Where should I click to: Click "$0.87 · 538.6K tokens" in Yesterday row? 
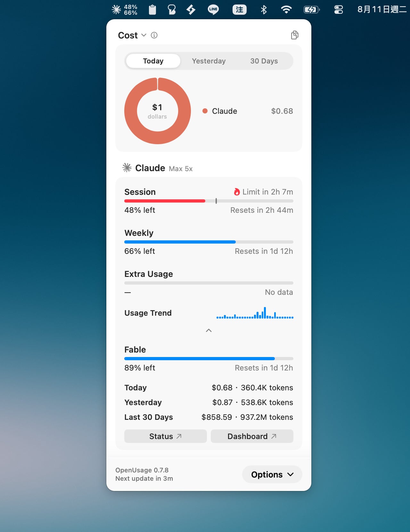[253, 402]
